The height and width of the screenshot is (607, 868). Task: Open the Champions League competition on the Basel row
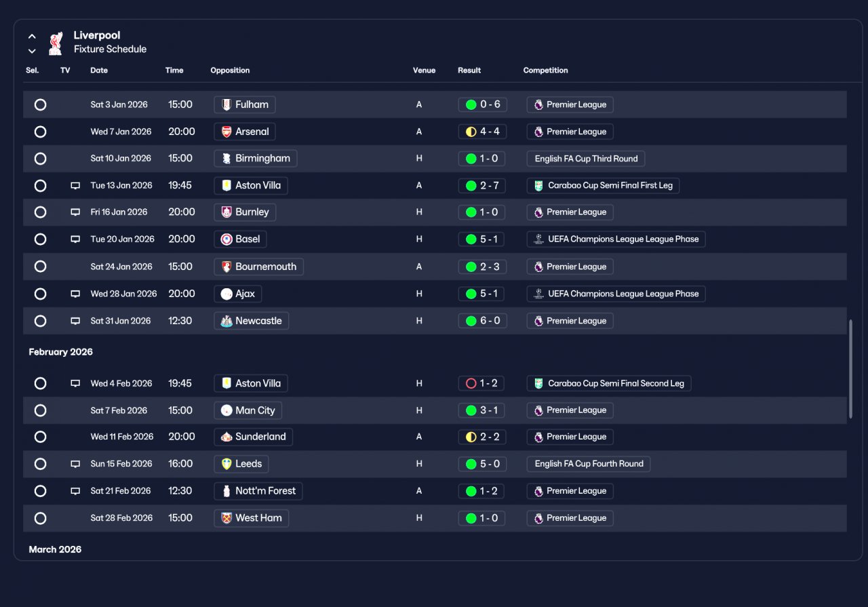(x=616, y=239)
